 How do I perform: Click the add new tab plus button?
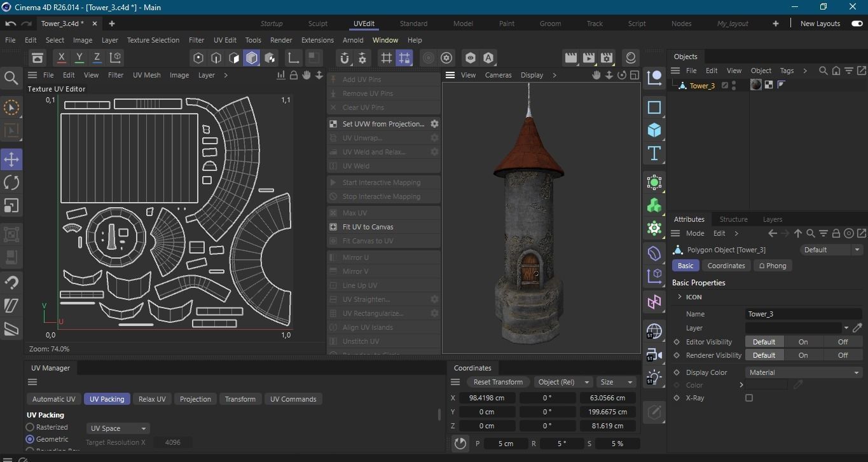coord(112,24)
